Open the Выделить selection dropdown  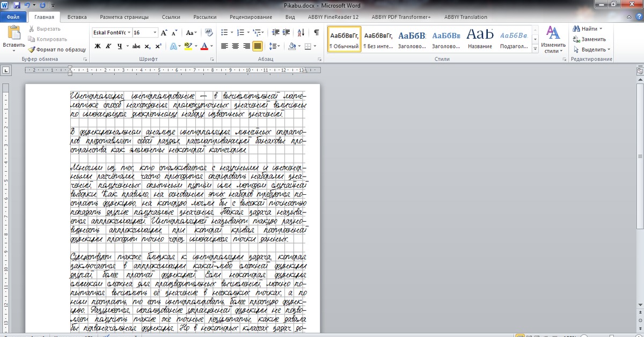pos(609,49)
